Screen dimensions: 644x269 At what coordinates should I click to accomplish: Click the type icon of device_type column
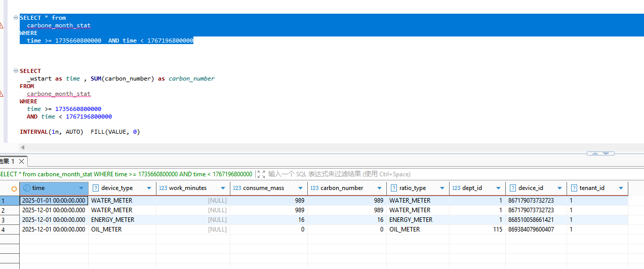point(96,188)
